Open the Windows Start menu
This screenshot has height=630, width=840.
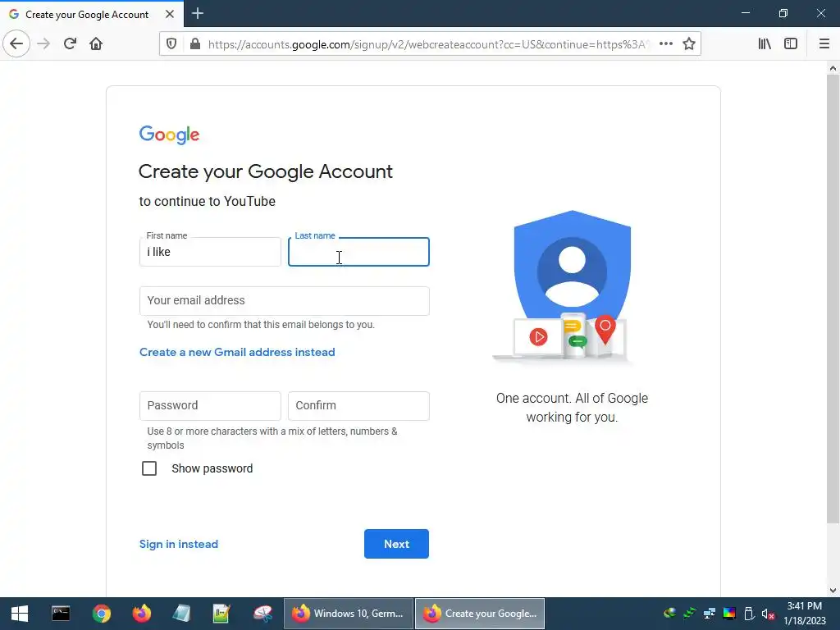pyautogui.click(x=20, y=614)
